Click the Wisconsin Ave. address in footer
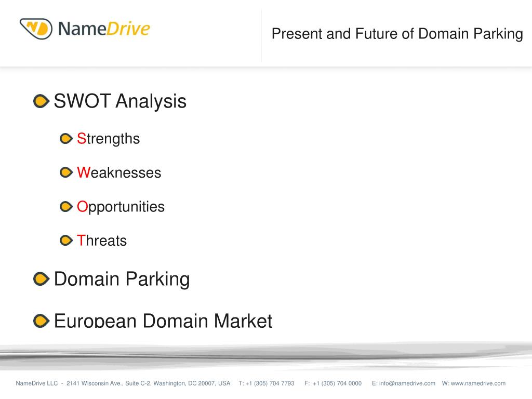Viewport: 532px width, 399px height. (148, 383)
